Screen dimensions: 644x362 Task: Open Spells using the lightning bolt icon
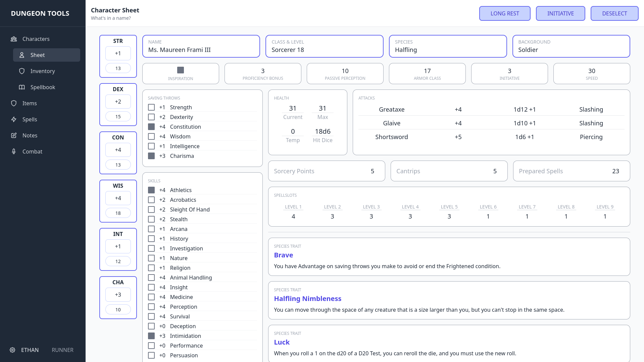(14, 119)
